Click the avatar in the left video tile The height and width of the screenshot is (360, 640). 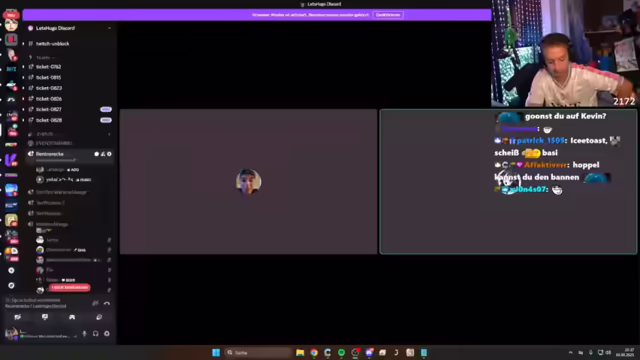(x=249, y=181)
